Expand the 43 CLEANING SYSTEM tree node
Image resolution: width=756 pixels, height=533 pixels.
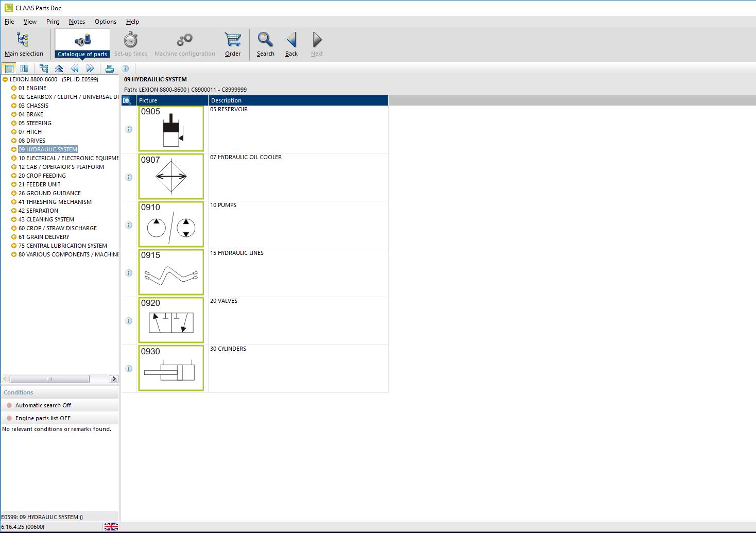coord(14,219)
